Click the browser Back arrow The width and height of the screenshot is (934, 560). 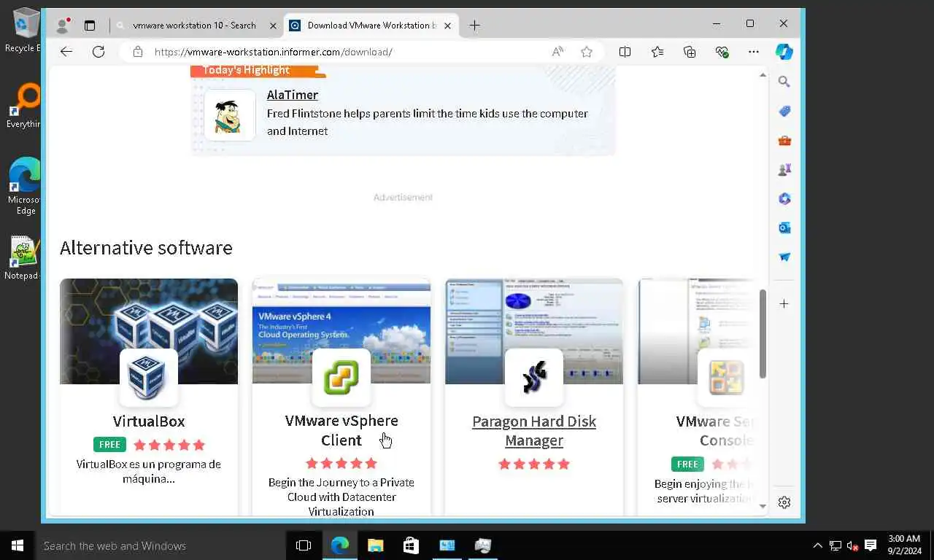point(66,52)
